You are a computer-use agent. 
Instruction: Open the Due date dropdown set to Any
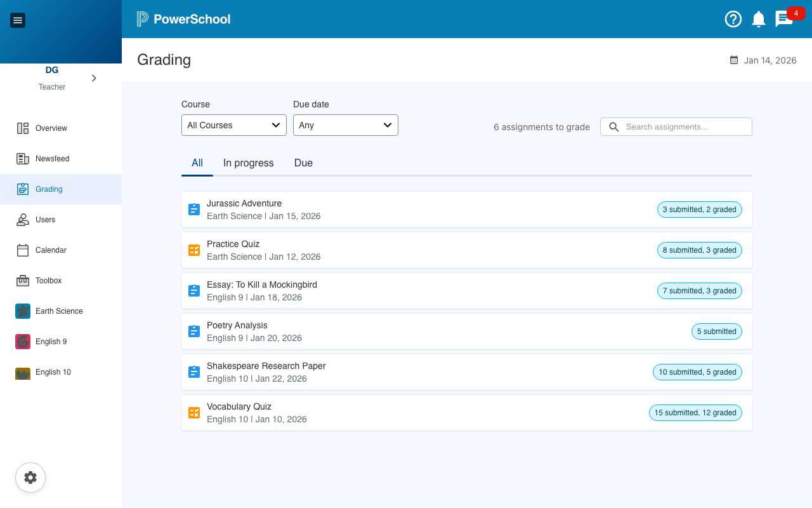tap(345, 125)
